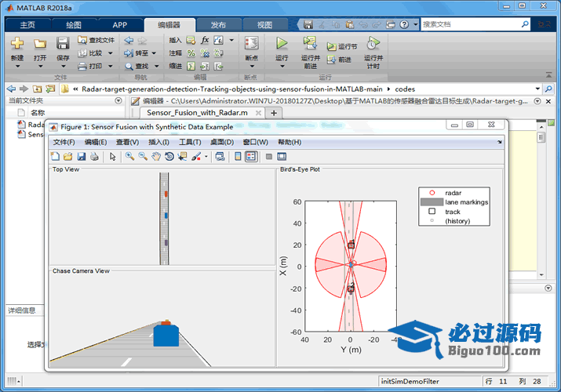Click the 运行并前进 (Run and Advance) icon
Image resolution: width=561 pixels, height=392 pixels.
(x=310, y=44)
